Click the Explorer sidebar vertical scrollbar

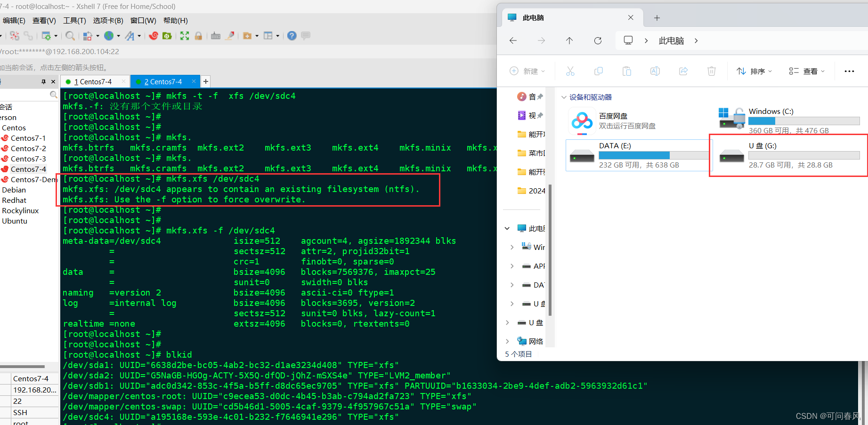(550, 249)
